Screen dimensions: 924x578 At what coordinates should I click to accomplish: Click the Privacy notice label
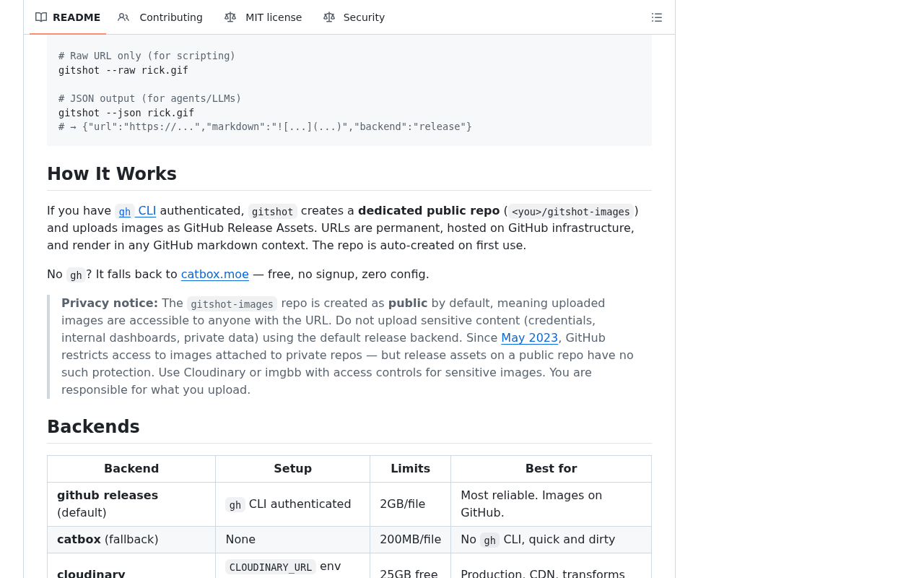(110, 303)
